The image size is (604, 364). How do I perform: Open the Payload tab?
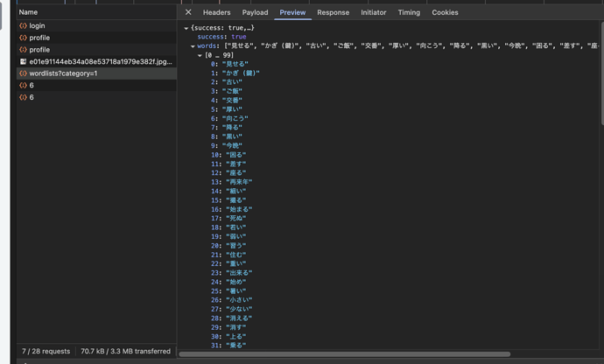pos(255,12)
